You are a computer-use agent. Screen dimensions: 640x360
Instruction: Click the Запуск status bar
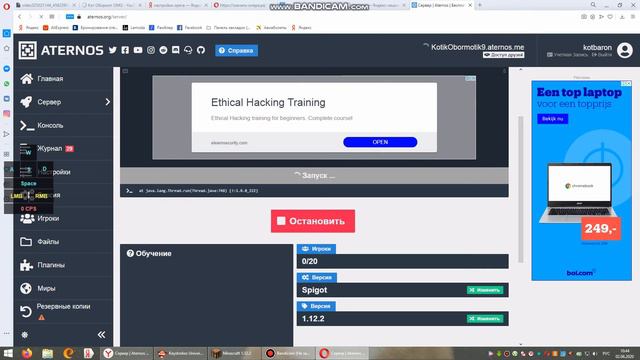pyautogui.click(x=314, y=176)
